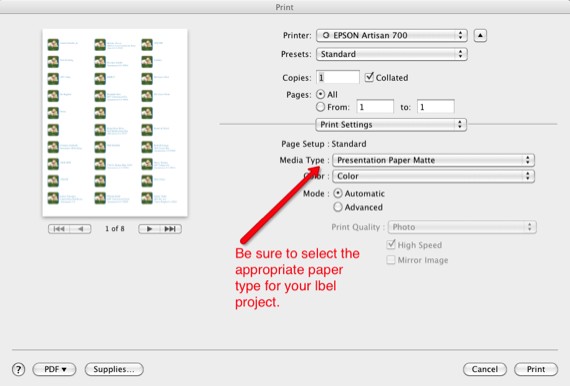
Task: Select the From page range radio button
Action: click(x=320, y=107)
